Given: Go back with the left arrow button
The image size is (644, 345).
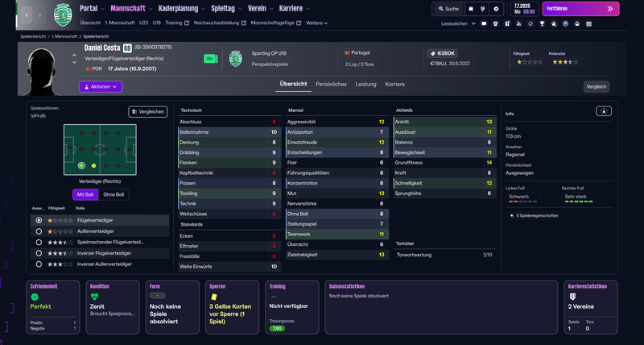Looking at the screenshot, I should 27,15.
